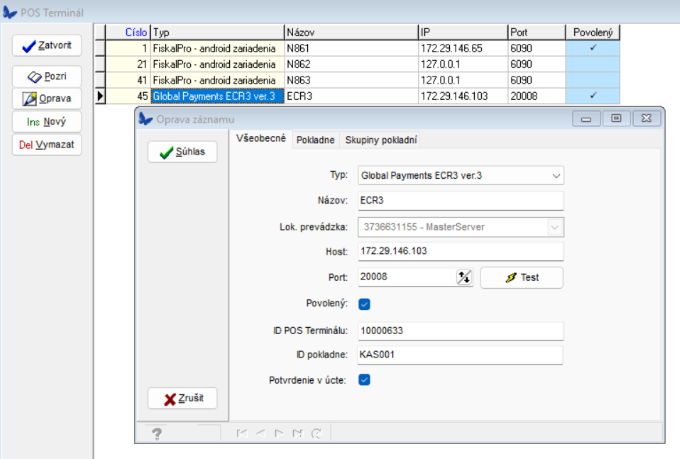Close the Oprava záznamu dialog
680x459 pixels.
tap(646, 118)
